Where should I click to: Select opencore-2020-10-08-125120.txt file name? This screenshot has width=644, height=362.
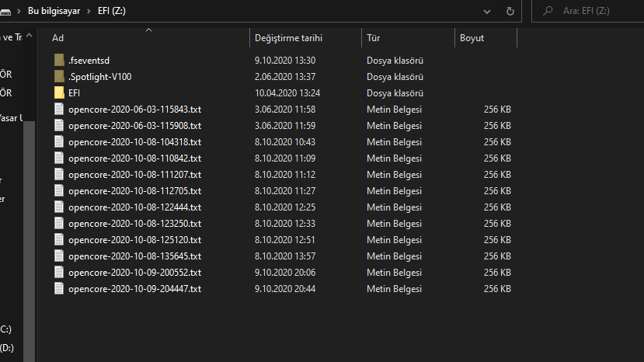click(134, 239)
